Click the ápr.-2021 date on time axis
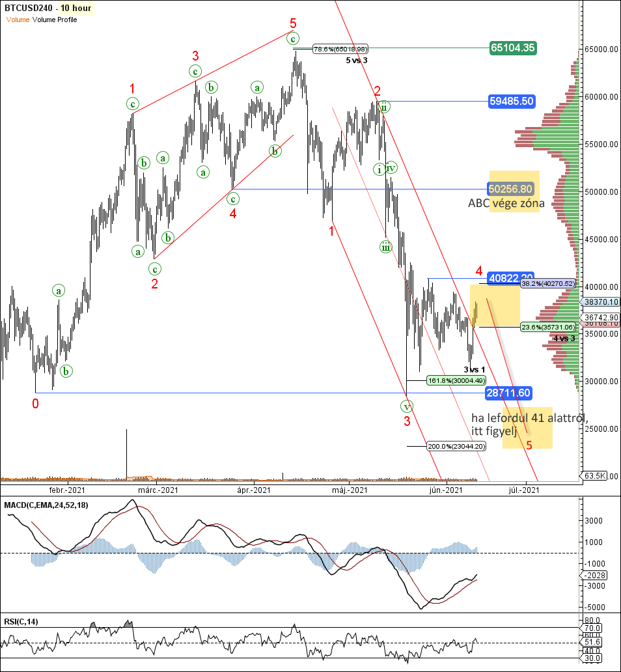Viewport: 621px width, 672px height. 254,490
